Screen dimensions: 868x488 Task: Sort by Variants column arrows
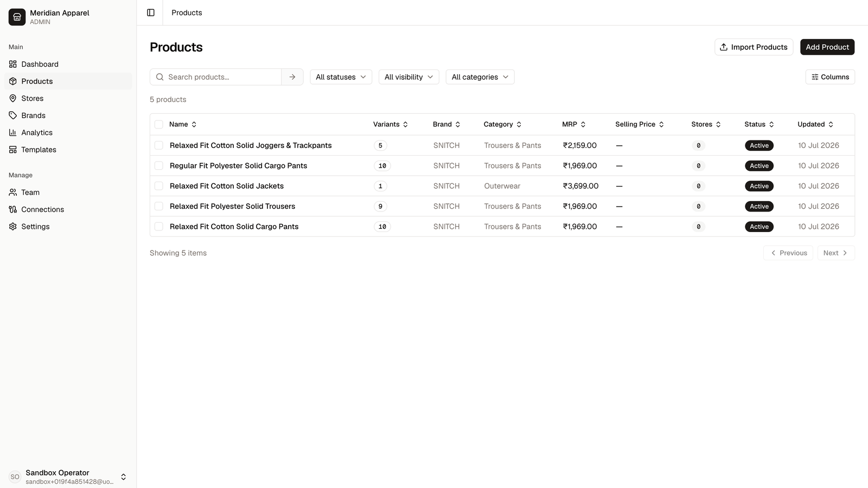405,125
